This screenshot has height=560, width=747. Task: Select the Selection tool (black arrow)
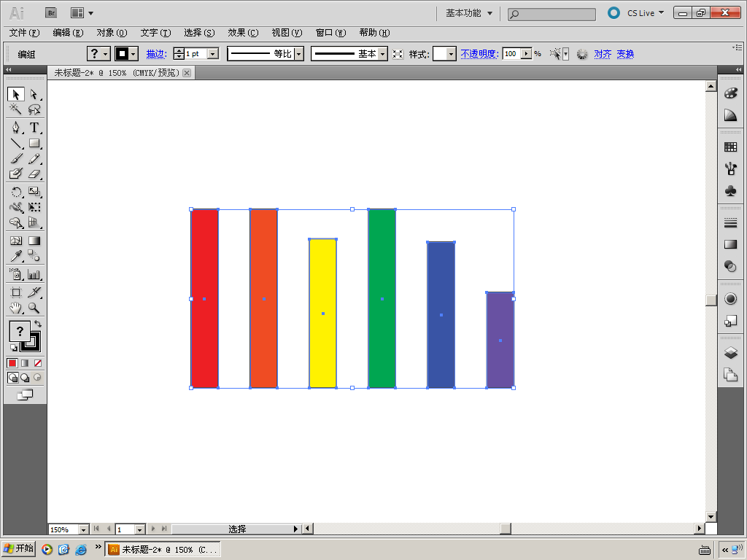pyautogui.click(x=16, y=94)
